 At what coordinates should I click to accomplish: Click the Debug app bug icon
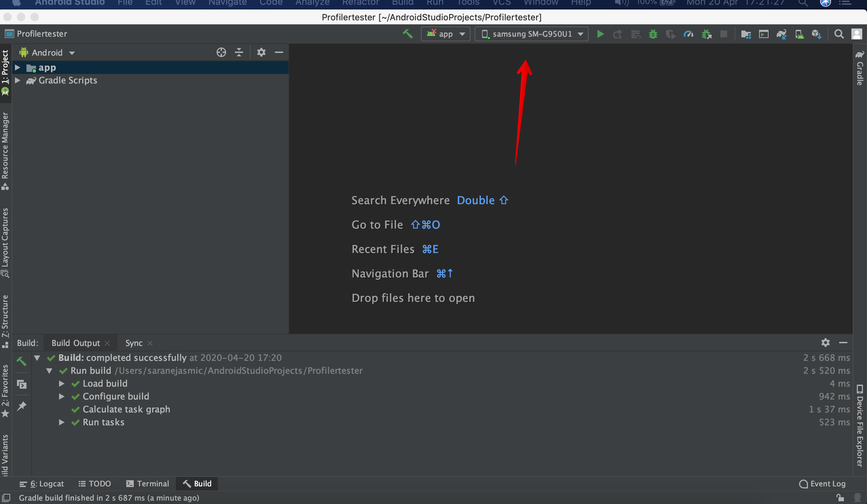tap(653, 34)
